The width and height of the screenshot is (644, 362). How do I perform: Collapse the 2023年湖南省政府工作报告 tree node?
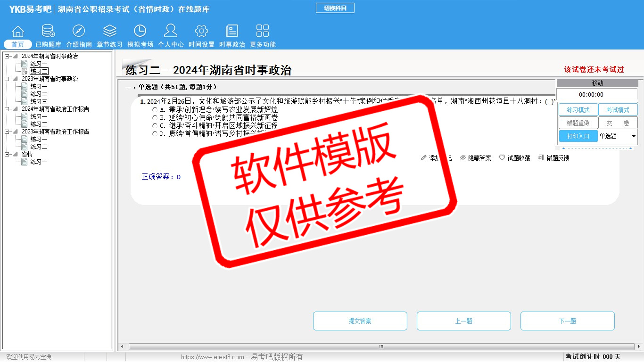[7, 132]
